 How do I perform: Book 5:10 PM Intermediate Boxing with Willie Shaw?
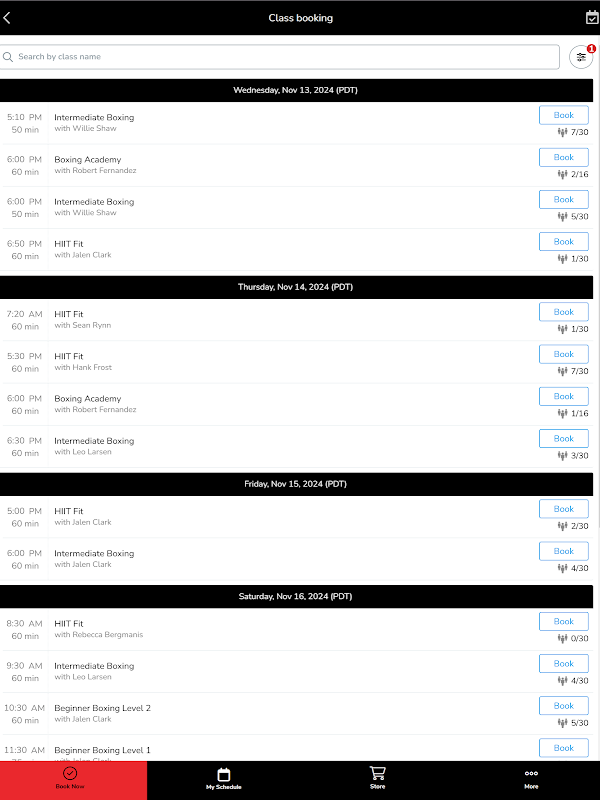(564, 115)
